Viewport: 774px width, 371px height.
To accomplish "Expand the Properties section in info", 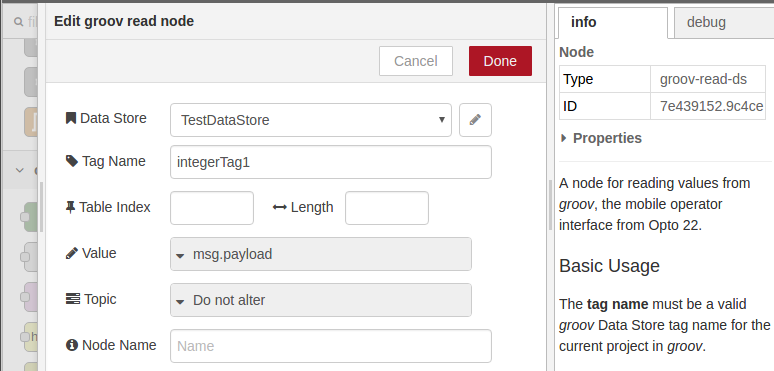I will point(601,138).
